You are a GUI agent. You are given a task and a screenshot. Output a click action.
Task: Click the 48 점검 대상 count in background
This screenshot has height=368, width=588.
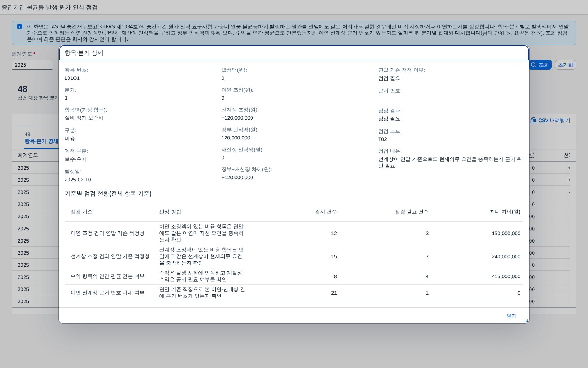pyautogui.click(x=22, y=89)
